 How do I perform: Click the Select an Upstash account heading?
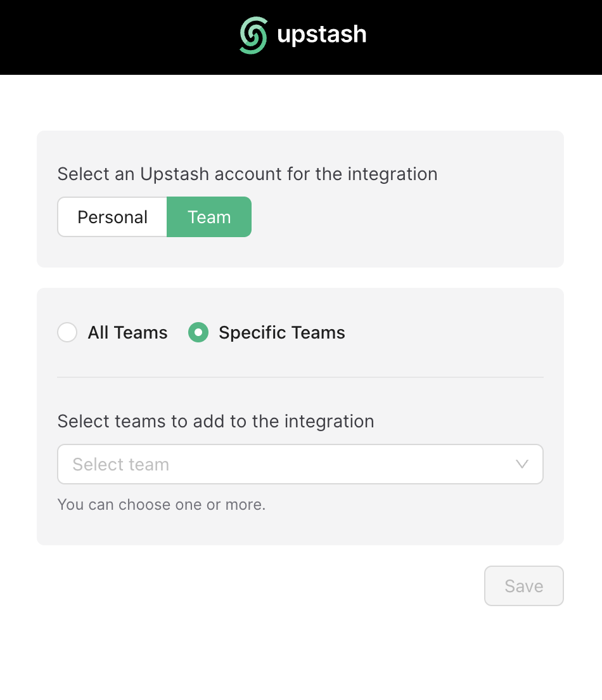click(247, 174)
